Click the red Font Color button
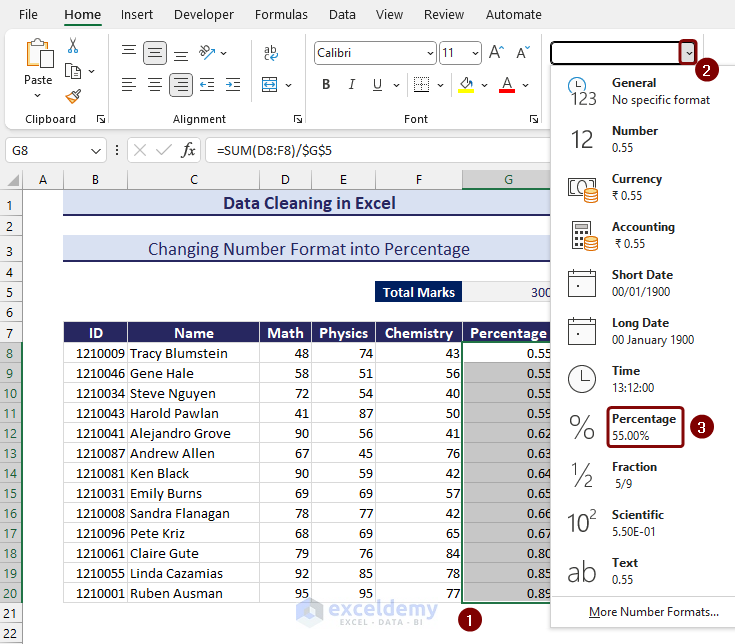Screen dimensions: 735x644 click(507, 85)
